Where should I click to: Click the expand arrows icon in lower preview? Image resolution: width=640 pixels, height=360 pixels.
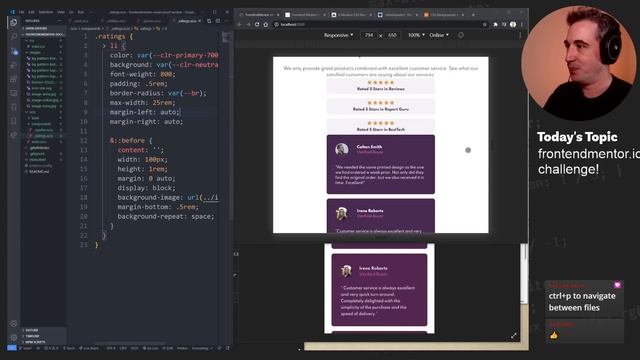[x=513, y=336]
